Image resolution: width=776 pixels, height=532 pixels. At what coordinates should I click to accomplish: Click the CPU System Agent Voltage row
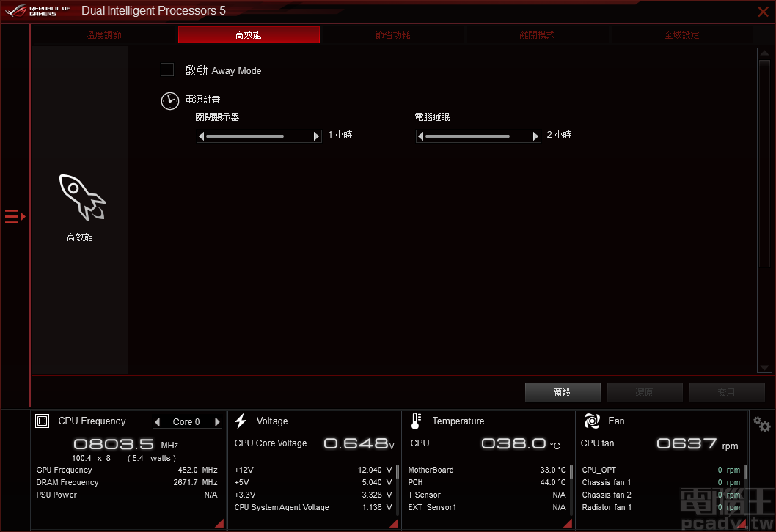[x=313, y=507]
